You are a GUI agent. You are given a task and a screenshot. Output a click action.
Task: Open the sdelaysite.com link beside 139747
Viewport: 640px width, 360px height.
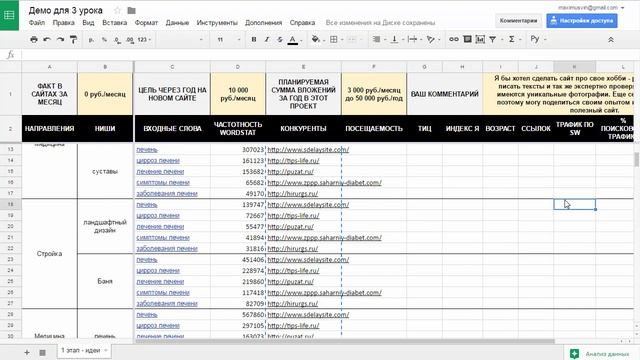coord(308,205)
